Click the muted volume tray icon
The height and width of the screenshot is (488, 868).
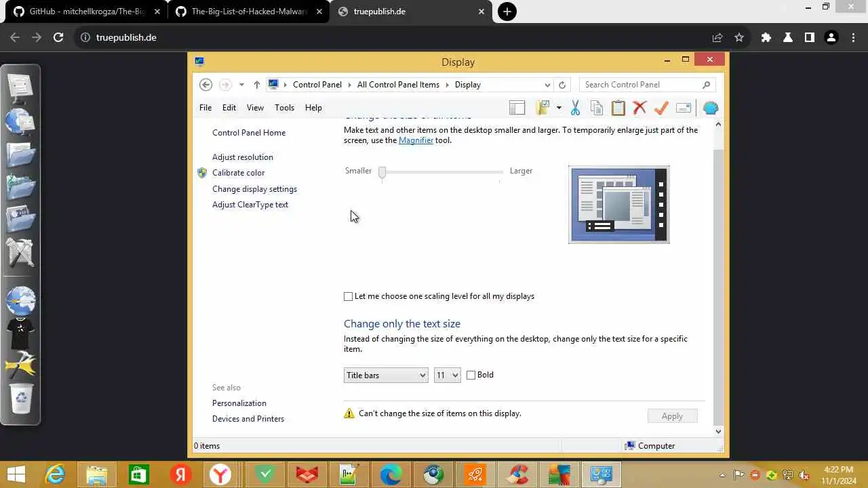pyautogui.click(x=804, y=475)
